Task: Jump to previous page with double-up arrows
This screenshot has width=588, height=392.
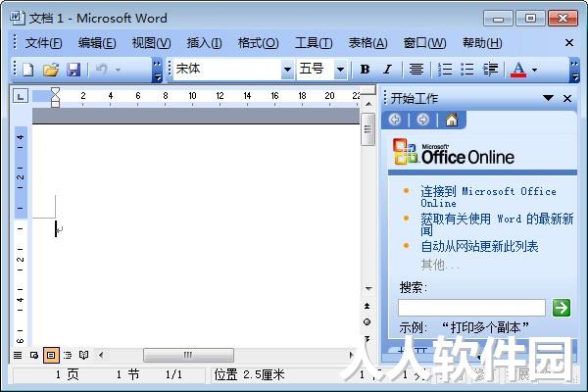Action: tap(367, 306)
